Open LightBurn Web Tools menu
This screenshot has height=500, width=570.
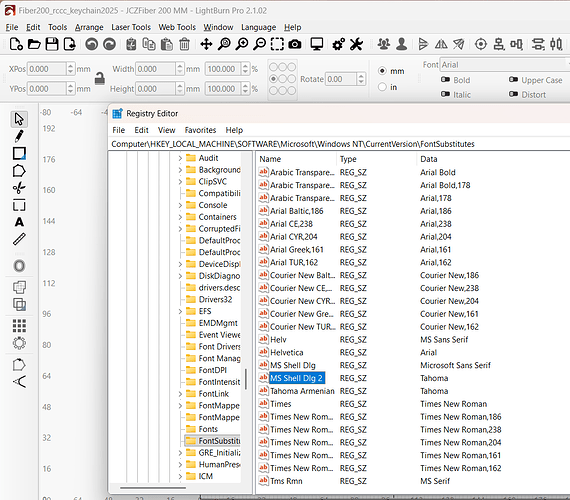[177, 27]
